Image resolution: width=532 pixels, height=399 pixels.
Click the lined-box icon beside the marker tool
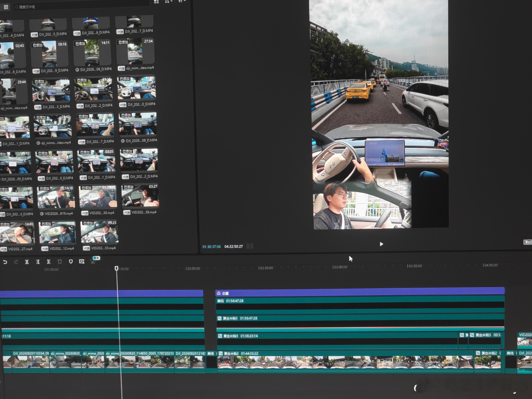tap(82, 261)
